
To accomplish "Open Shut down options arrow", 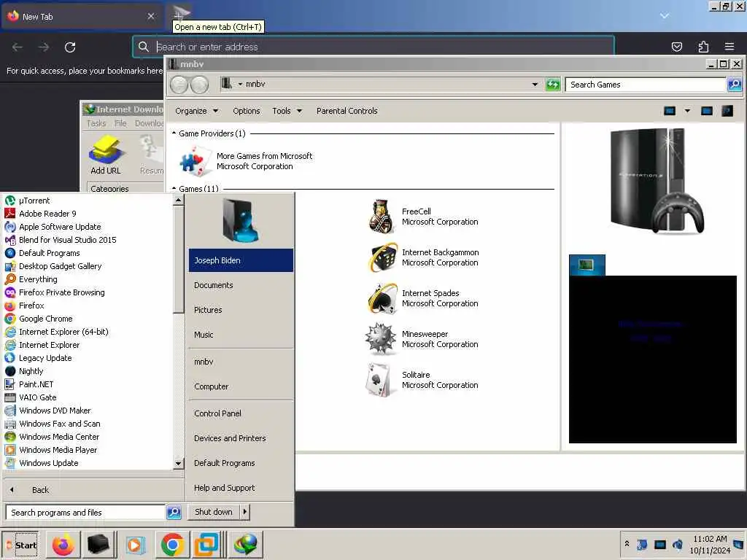I will coord(245,512).
